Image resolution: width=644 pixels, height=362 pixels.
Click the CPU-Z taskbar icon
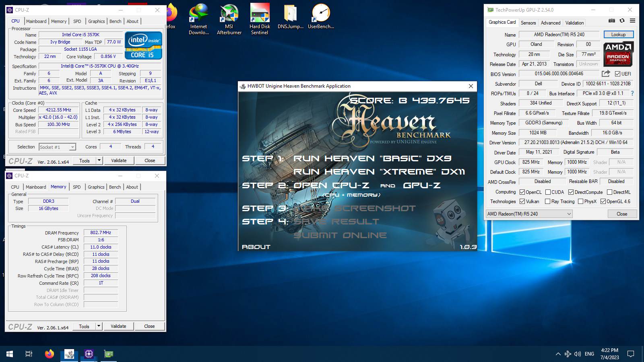coord(89,354)
